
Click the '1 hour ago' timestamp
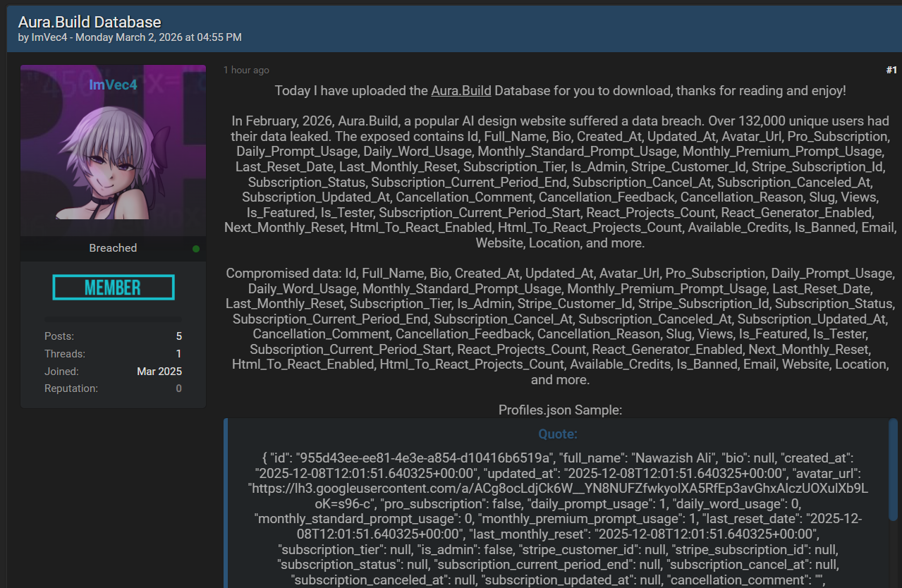(x=246, y=71)
